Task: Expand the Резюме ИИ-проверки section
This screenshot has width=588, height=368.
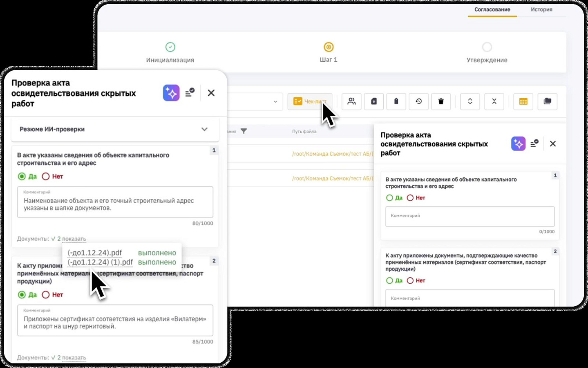Action: point(115,129)
